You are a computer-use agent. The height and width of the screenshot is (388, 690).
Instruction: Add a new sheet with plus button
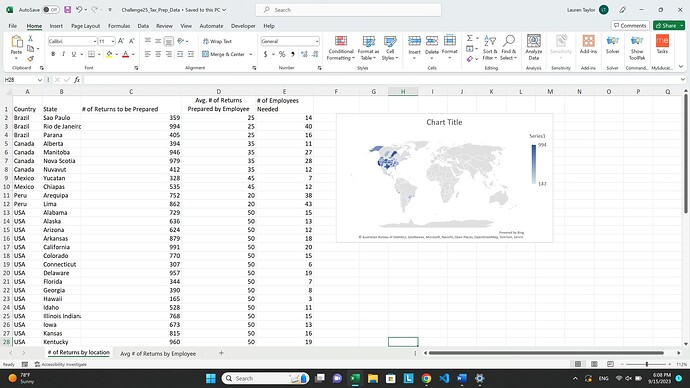pos(221,353)
